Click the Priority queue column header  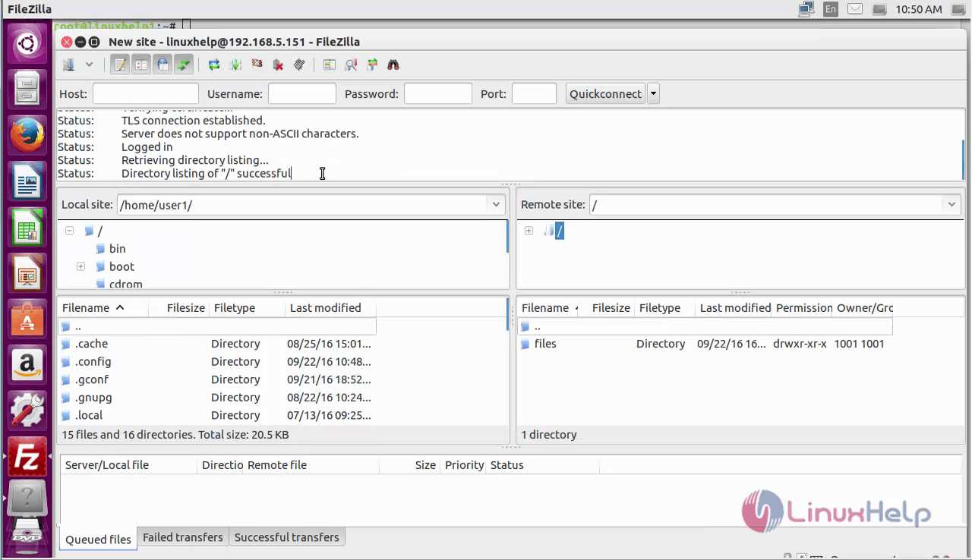[x=464, y=465]
